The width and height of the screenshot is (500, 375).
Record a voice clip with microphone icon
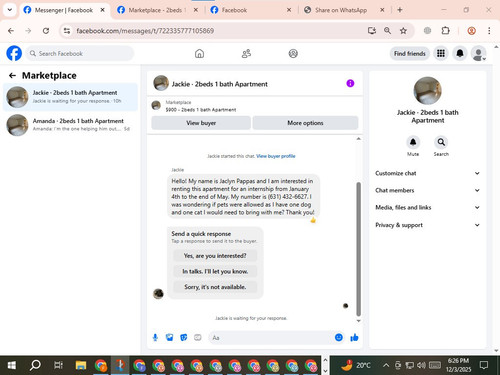155,338
